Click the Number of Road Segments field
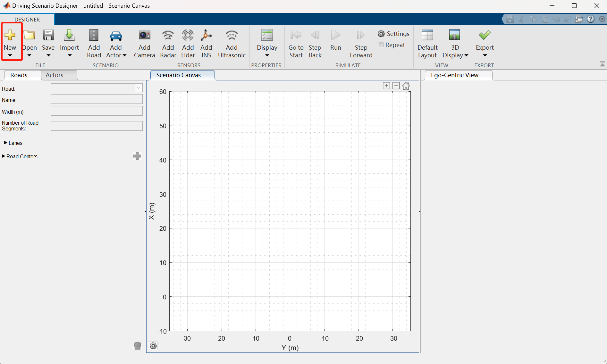The height and width of the screenshot is (364, 607). coord(97,126)
